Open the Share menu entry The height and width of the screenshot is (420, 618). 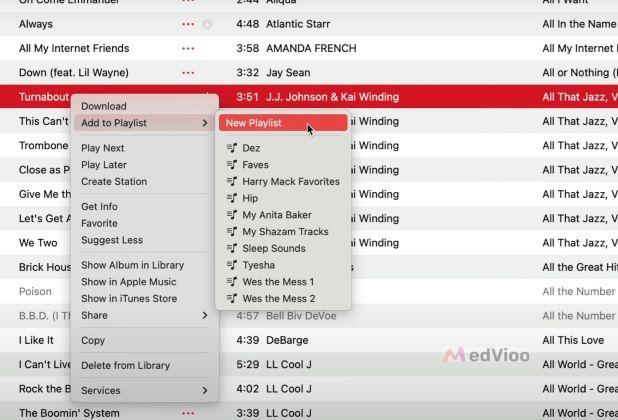pyautogui.click(x=144, y=315)
